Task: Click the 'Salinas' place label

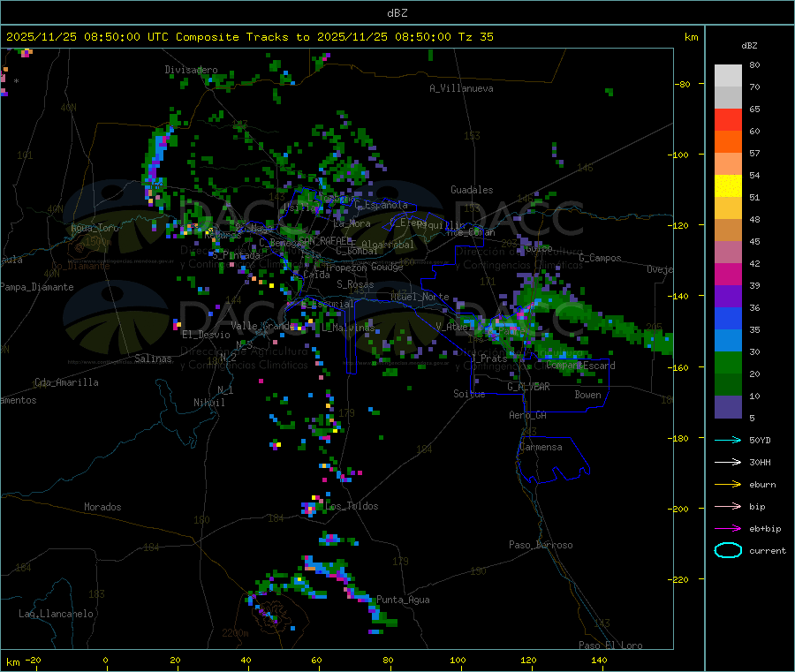Action: [153, 359]
